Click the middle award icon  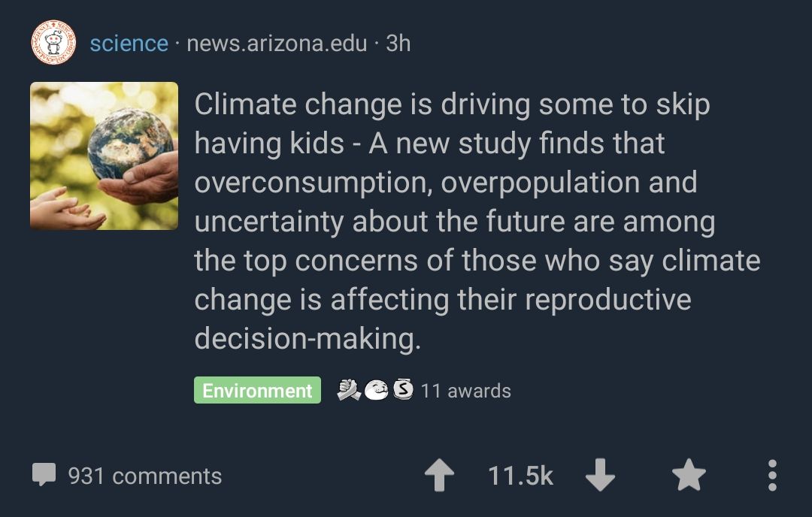tap(376, 389)
